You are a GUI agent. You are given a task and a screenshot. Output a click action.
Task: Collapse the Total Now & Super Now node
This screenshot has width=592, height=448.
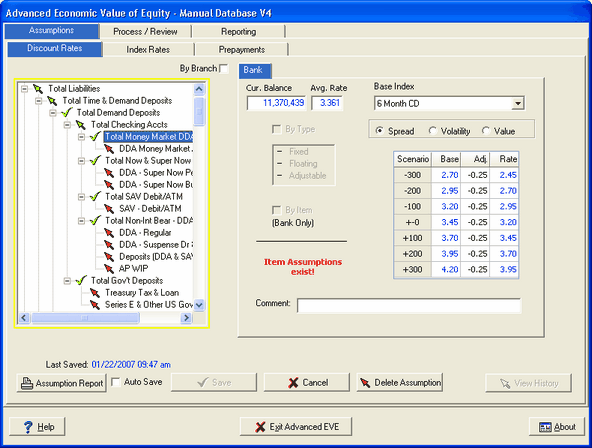[81, 161]
